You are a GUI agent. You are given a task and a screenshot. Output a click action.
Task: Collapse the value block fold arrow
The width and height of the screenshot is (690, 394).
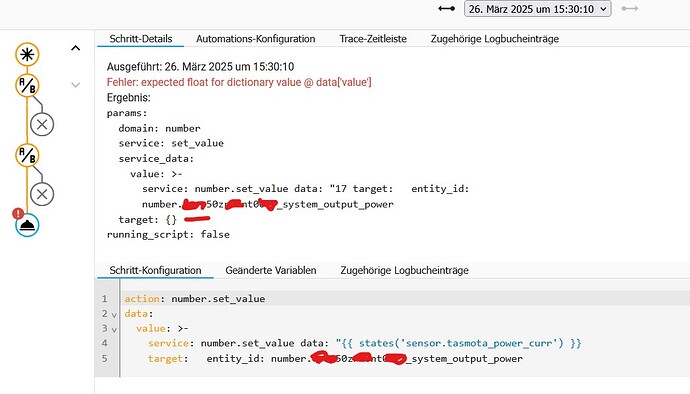coord(114,329)
